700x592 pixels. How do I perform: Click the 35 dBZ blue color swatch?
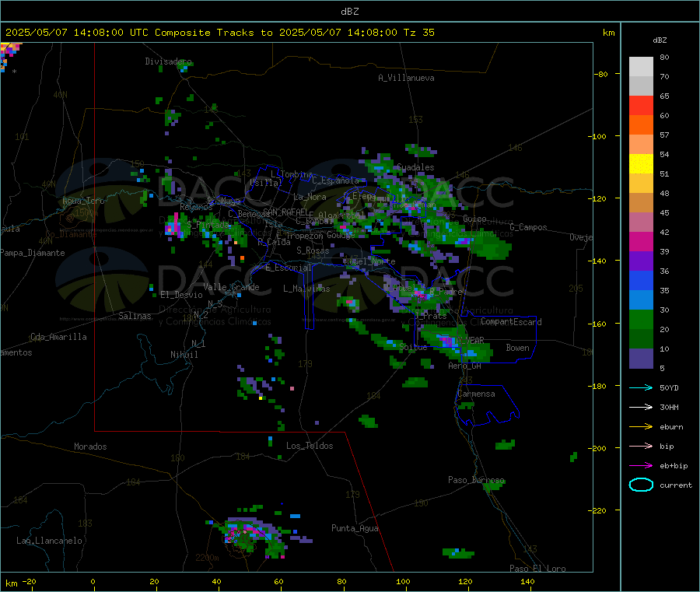point(641,280)
